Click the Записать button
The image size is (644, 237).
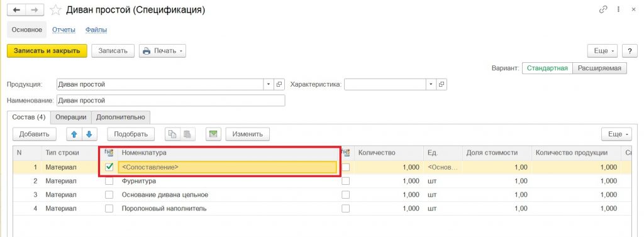113,51
